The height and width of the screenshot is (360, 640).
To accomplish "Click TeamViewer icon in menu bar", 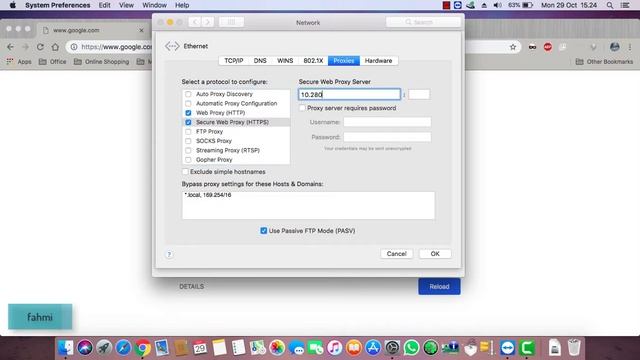I will click(458, 5).
